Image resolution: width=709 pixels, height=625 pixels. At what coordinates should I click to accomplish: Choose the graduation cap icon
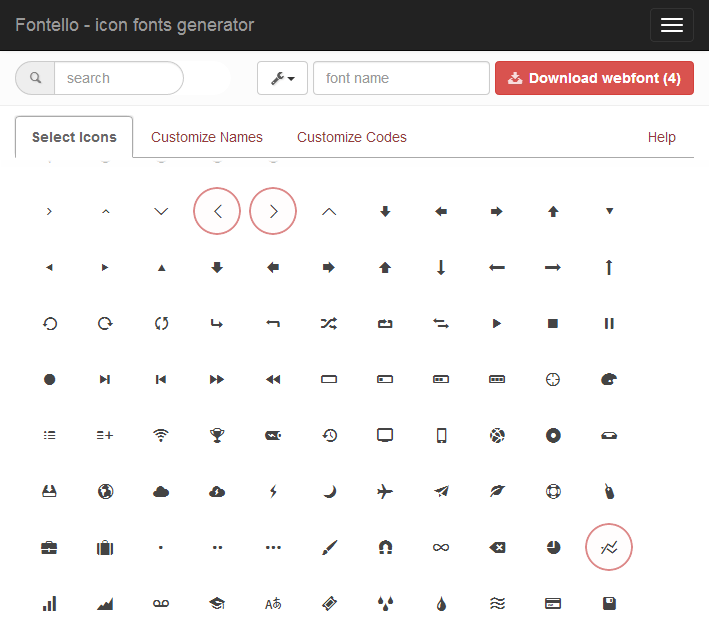pos(217,603)
